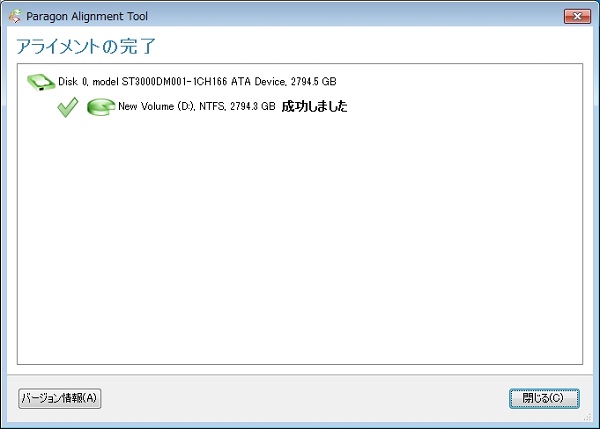Open version info with the バージョン情報(A) button
The width and height of the screenshot is (600, 429).
coord(60,398)
